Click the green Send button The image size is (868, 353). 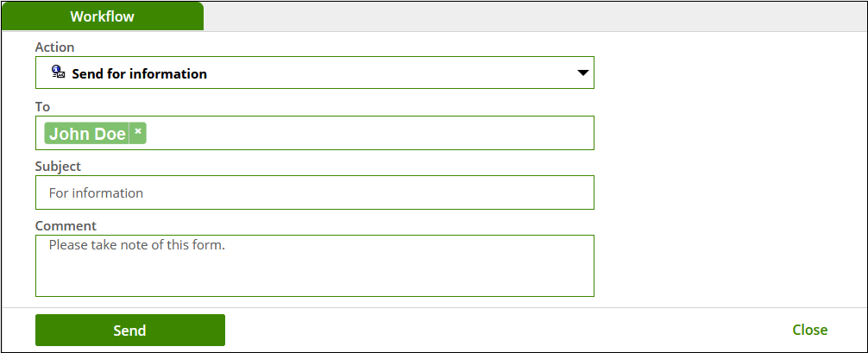[x=130, y=330]
